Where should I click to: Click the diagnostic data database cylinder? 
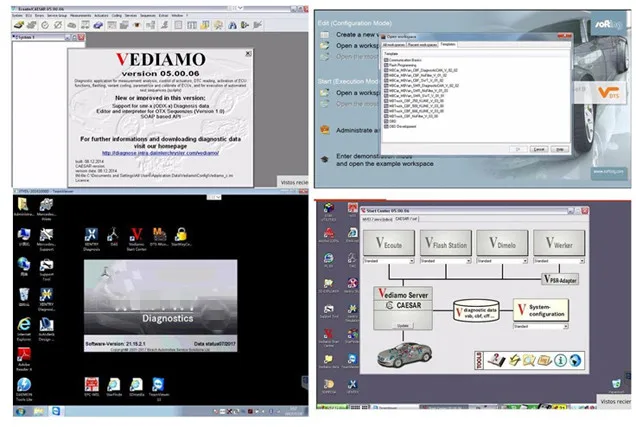tap(476, 311)
